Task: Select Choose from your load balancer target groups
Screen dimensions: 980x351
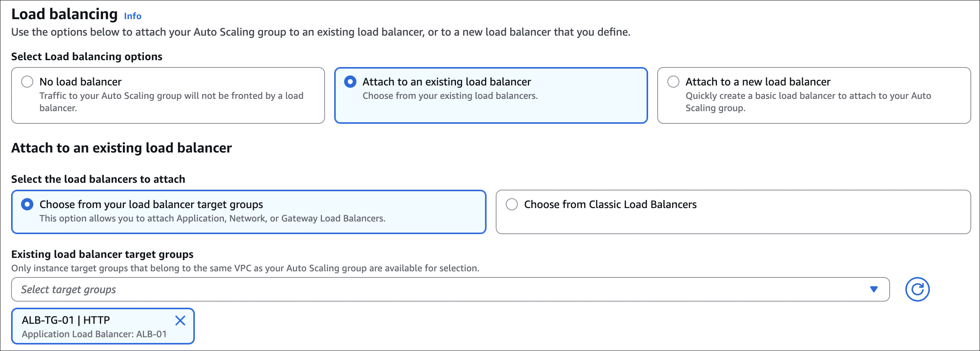Action: point(27,204)
